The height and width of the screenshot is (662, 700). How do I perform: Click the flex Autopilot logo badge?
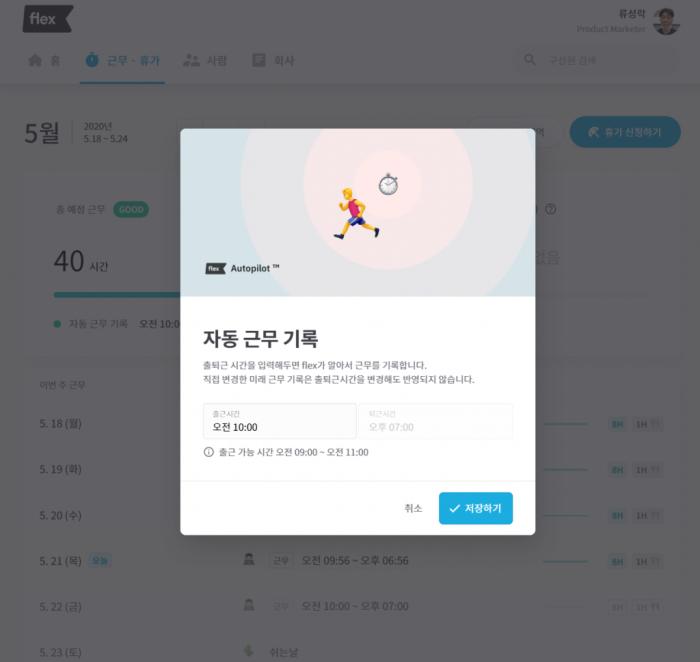point(242,268)
